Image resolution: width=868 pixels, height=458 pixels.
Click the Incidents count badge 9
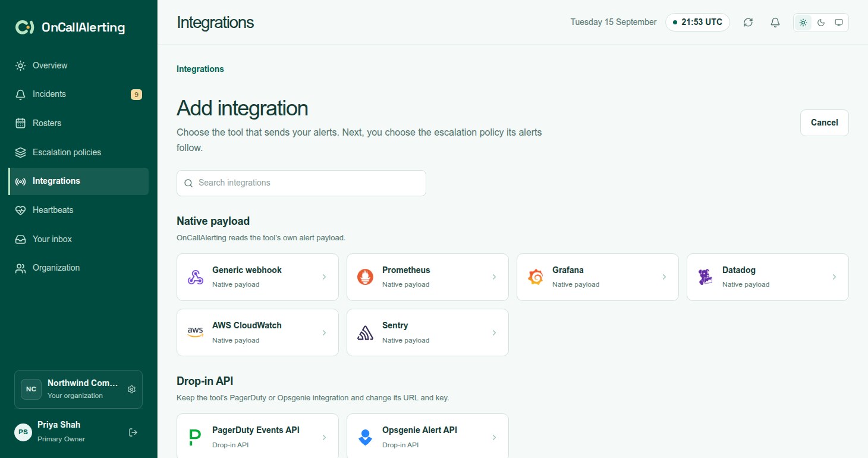tap(136, 94)
